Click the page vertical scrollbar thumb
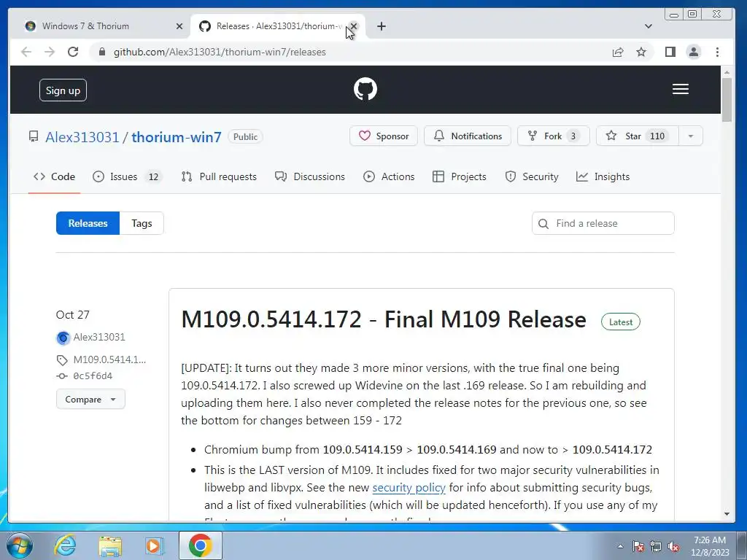This screenshot has width=747, height=560. [727, 100]
